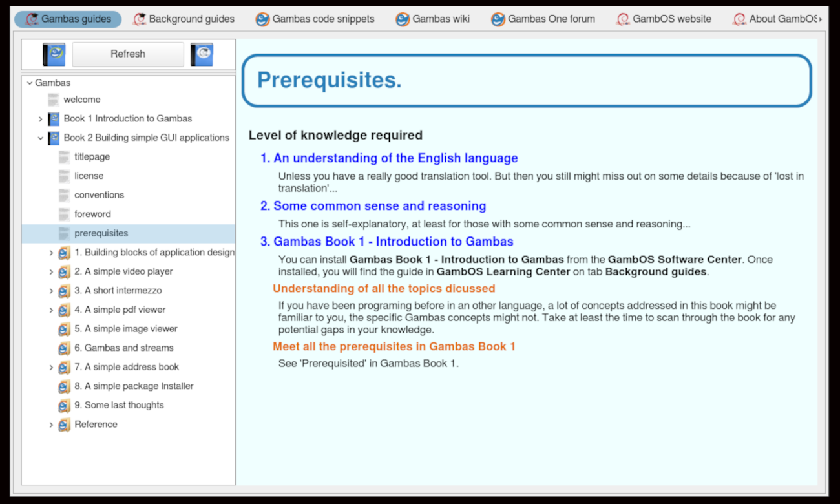840x504 pixels.
Task: Open the A simple package Installer chapter
Action: [x=134, y=386]
